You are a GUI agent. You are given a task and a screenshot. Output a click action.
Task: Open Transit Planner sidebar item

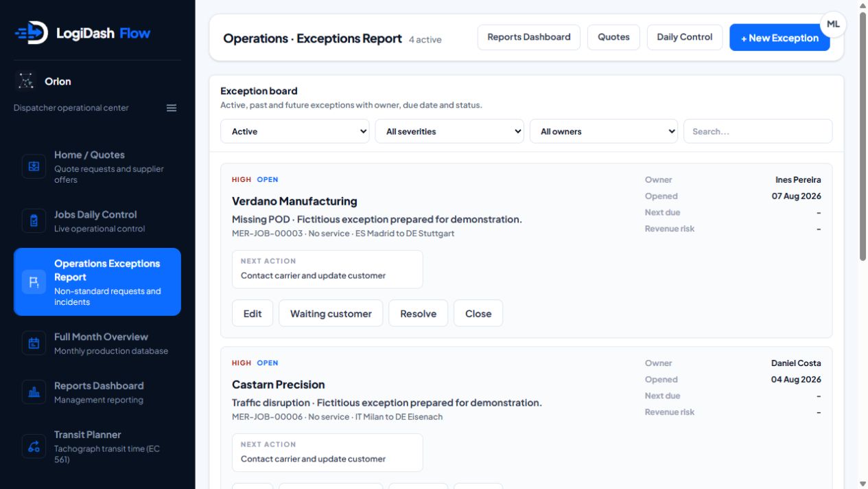[97, 446]
